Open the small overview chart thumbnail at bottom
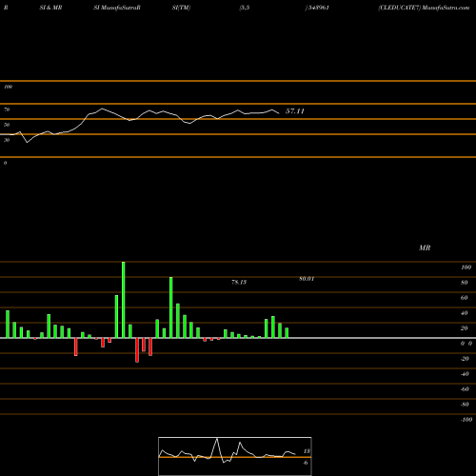Image resolution: width=476 pixels, height=476 pixels. coord(235,456)
